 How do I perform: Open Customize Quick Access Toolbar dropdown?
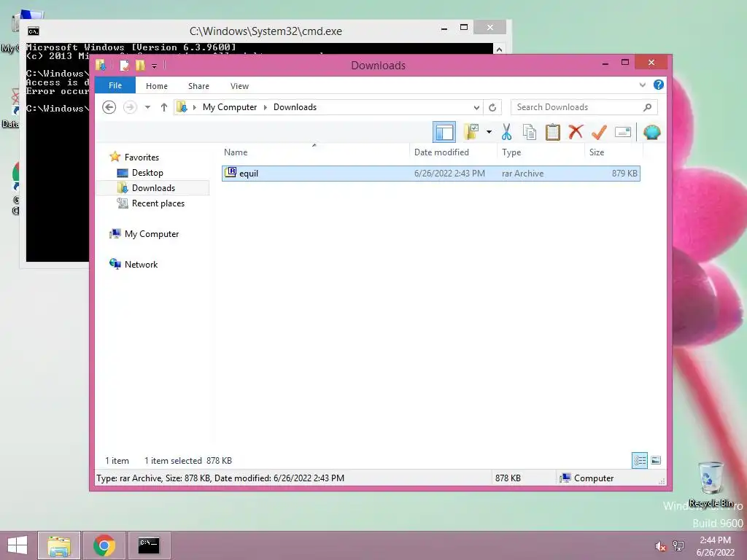tap(155, 66)
